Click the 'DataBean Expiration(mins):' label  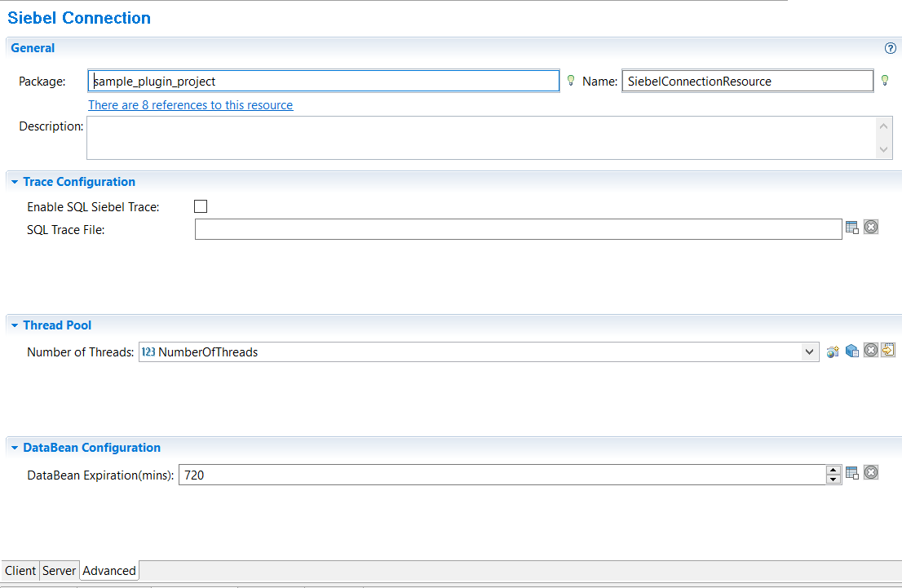(100, 475)
